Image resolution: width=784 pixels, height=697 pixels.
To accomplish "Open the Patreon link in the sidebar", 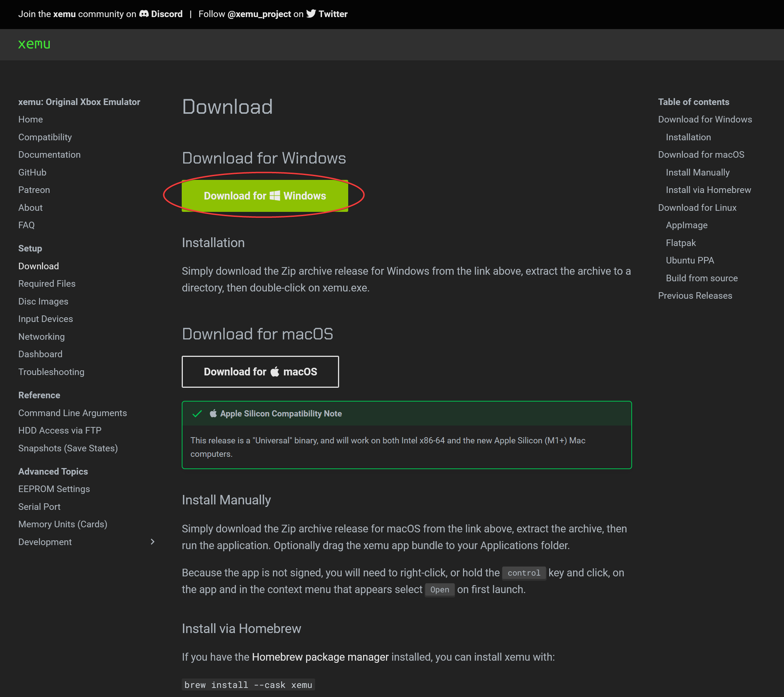I will [x=34, y=190].
